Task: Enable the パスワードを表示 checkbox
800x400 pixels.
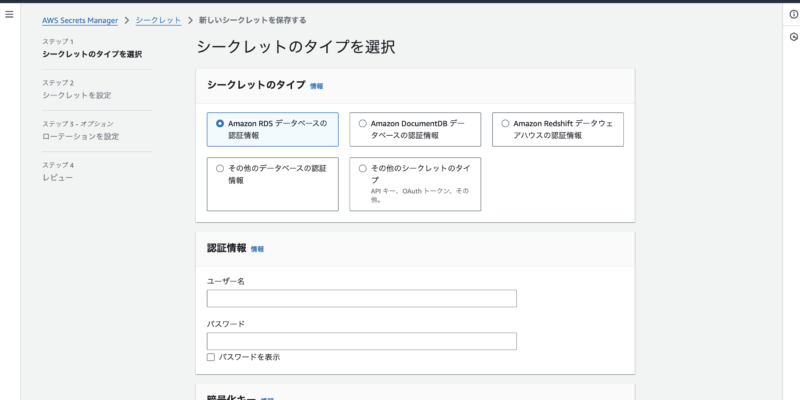Action: pos(211,357)
